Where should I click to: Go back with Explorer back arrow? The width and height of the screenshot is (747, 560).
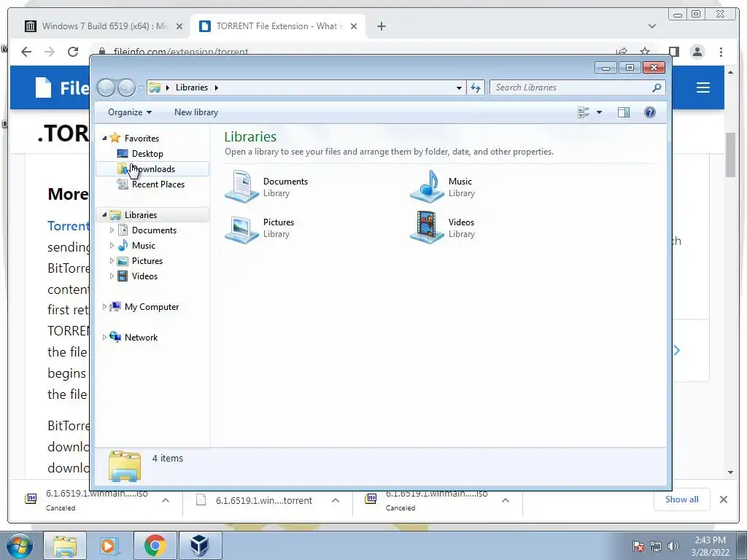coord(106,87)
